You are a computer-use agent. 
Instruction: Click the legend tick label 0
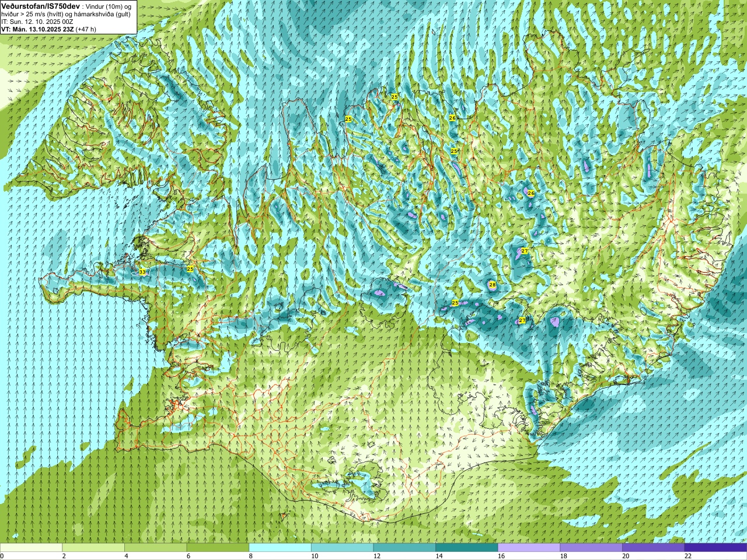click(2, 556)
